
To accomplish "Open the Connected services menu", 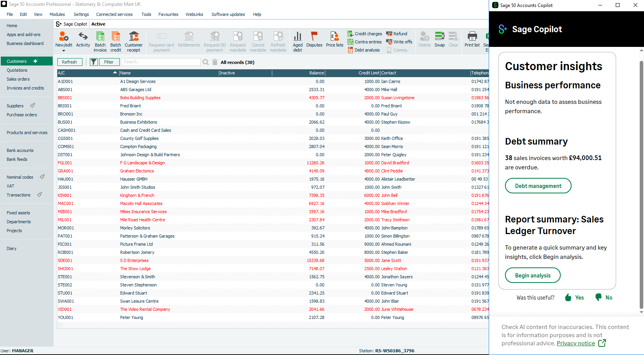I will click(114, 14).
